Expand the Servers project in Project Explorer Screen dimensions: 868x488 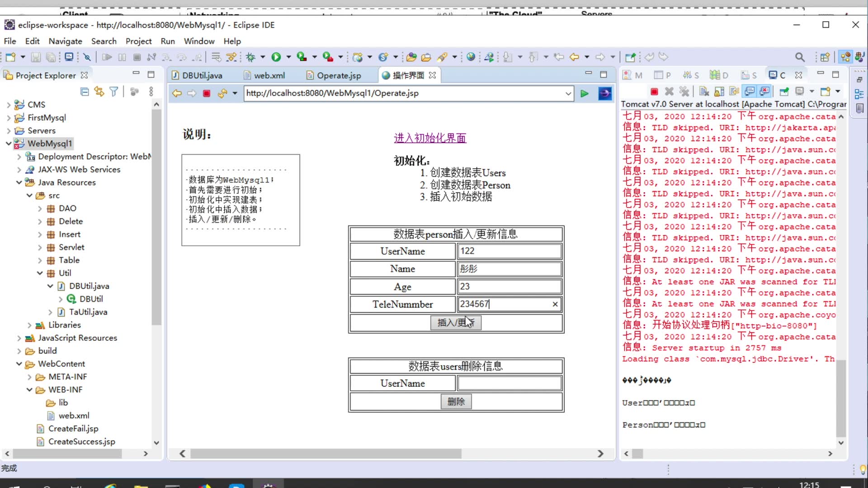9,130
